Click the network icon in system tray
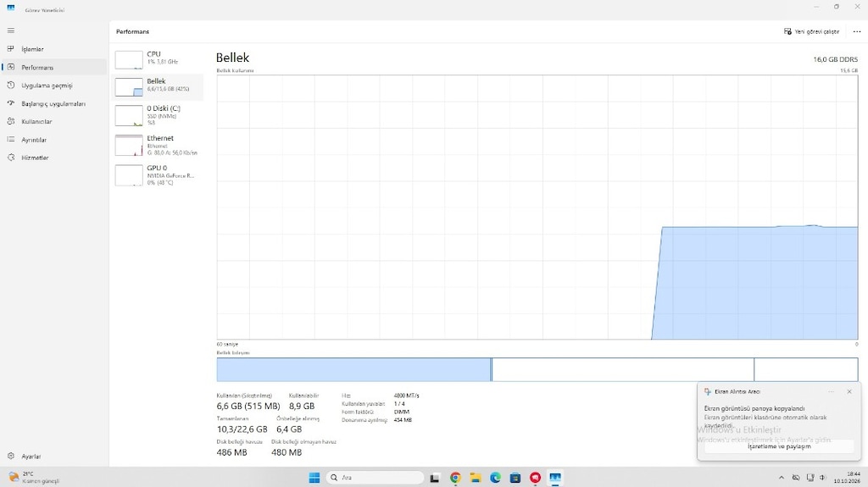Screen dimensions: 868x487 810,478
